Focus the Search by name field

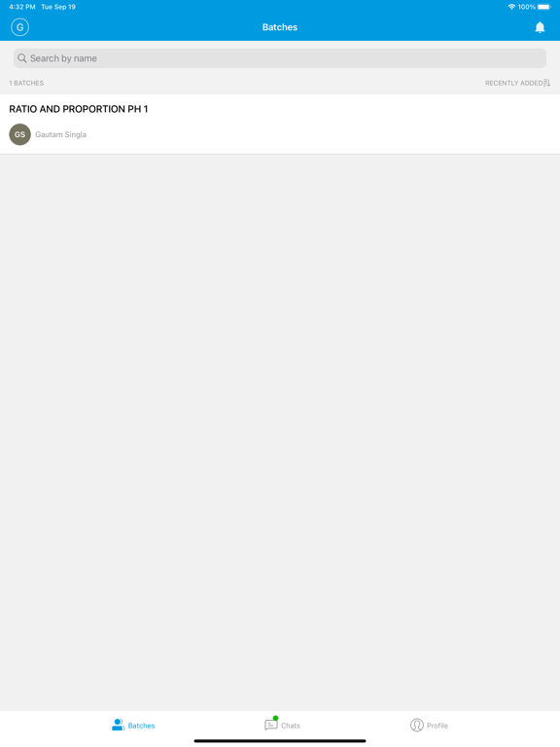point(280,58)
